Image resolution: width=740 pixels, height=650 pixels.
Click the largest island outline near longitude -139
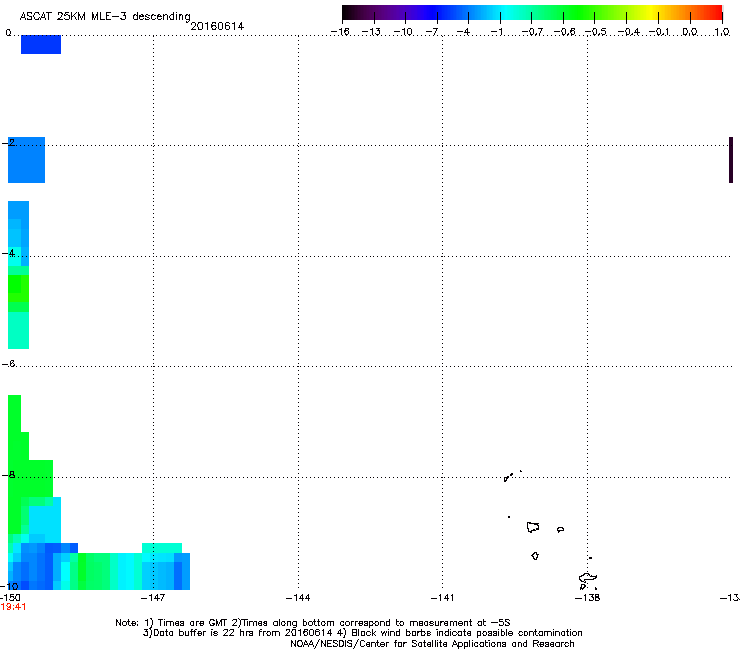coord(533,527)
